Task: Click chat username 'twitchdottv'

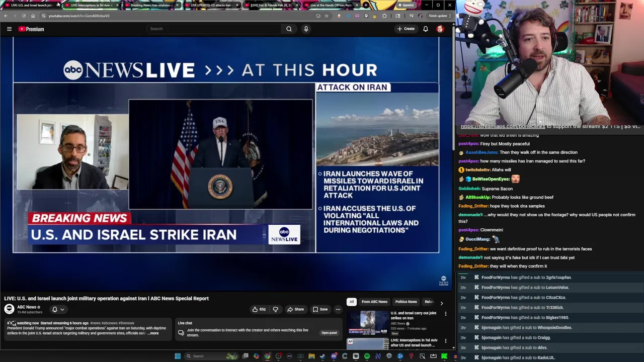Action: pos(477,170)
